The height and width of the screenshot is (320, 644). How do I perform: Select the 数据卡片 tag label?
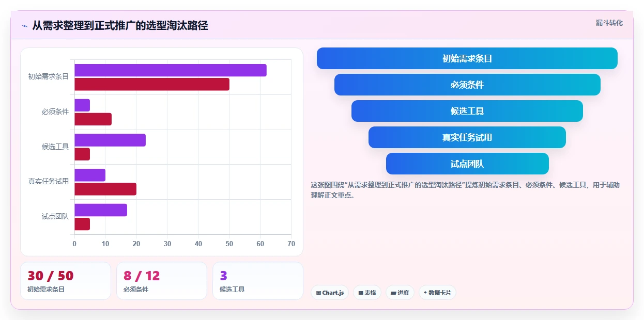(440, 293)
